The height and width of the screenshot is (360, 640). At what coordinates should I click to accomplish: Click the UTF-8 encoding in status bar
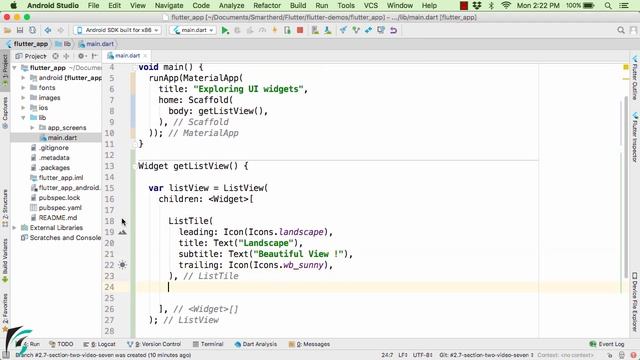pos(422,355)
